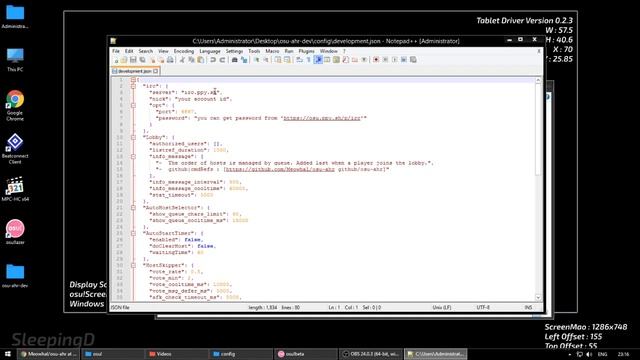Open the Edit menu

pyautogui.click(x=129, y=51)
